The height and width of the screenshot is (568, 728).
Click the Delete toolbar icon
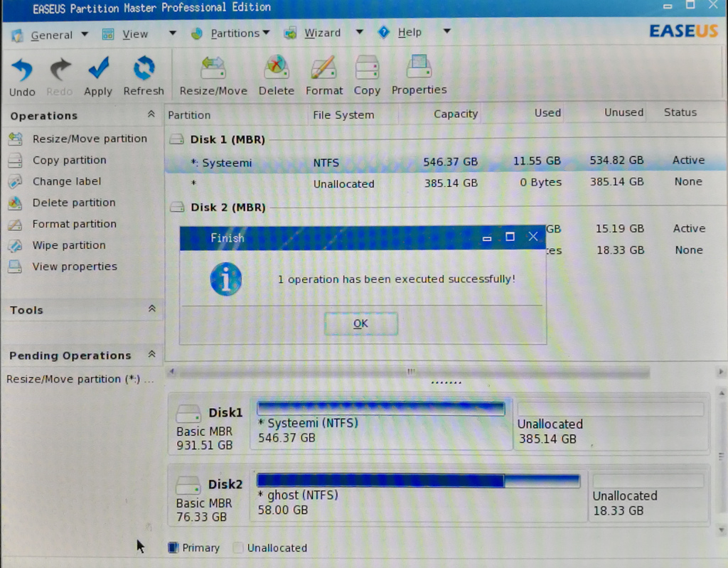[x=277, y=68]
